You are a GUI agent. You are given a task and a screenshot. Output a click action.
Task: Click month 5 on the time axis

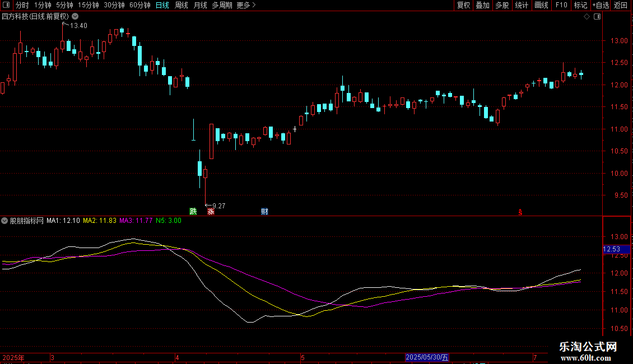[x=302, y=357]
